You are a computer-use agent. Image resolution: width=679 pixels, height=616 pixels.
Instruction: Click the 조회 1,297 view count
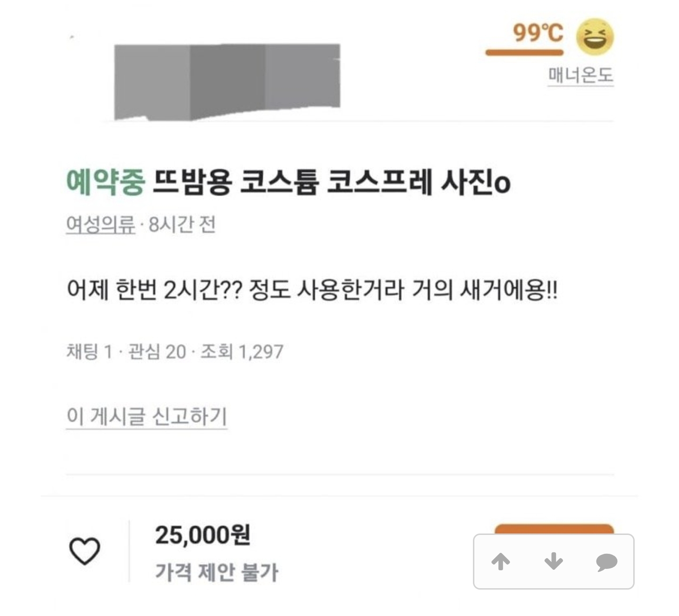242,352
